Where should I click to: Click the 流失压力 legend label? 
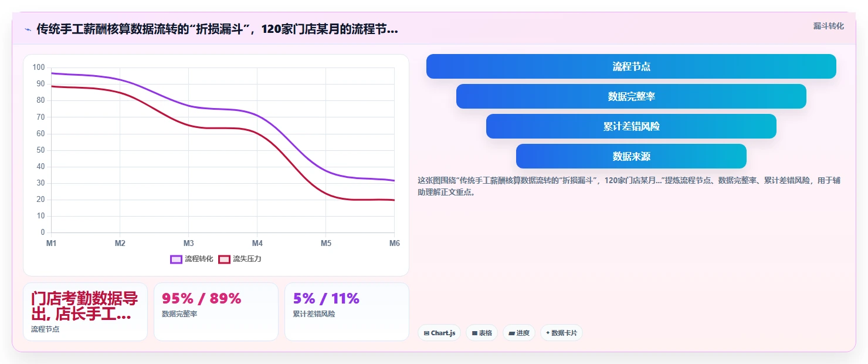tap(247, 259)
